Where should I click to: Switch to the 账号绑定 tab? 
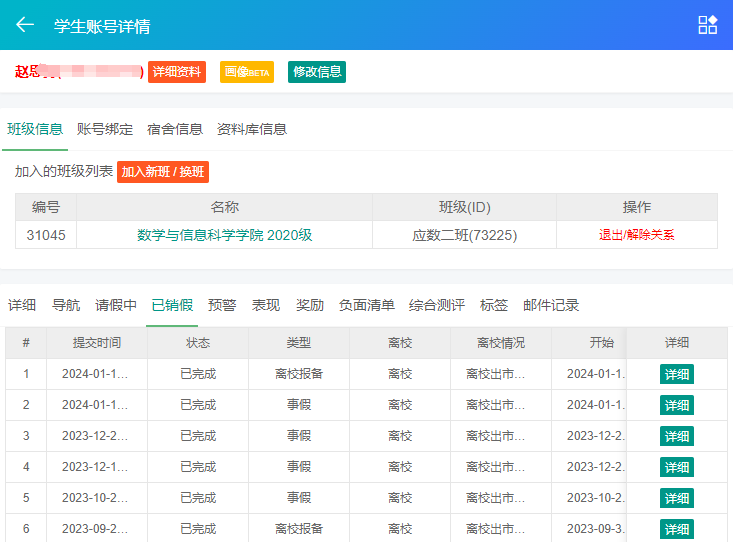105,129
